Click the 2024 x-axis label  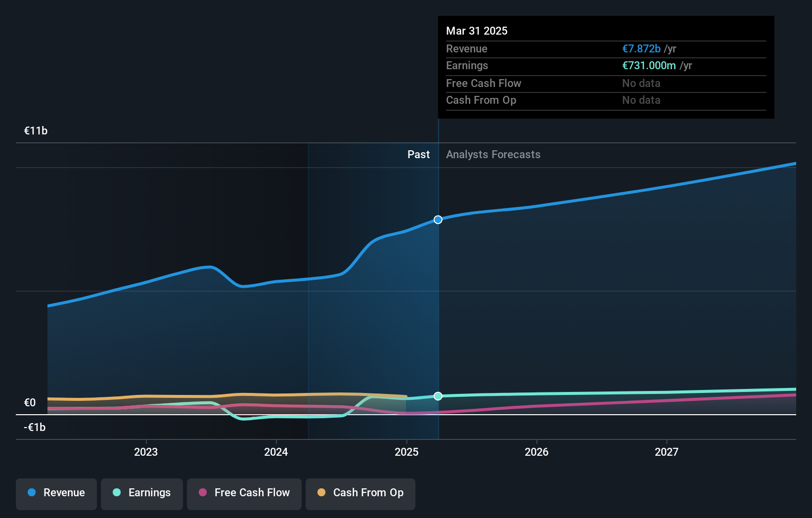tap(276, 452)
